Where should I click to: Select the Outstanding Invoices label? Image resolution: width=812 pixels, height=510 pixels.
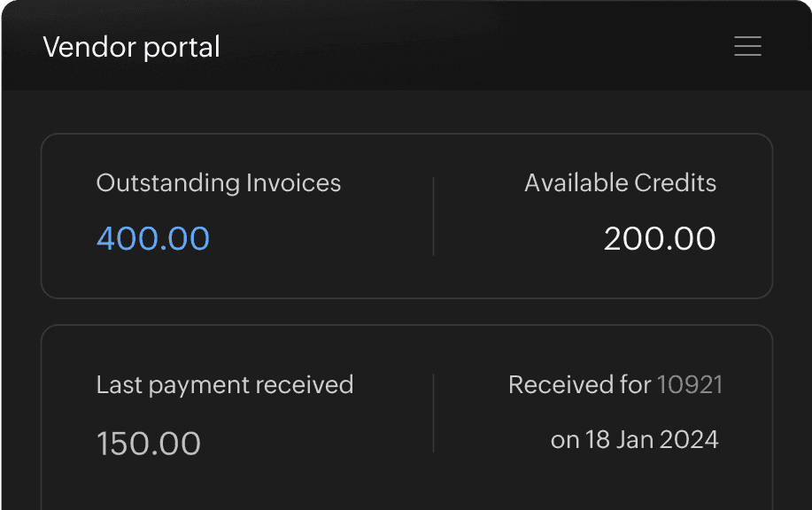tap(218, 183)
